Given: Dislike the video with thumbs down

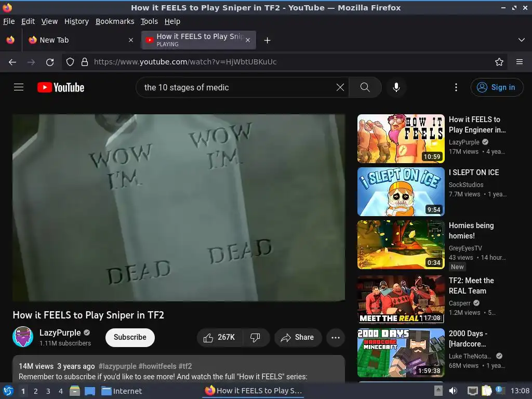Looking at the screenshot, I should 255,337.
